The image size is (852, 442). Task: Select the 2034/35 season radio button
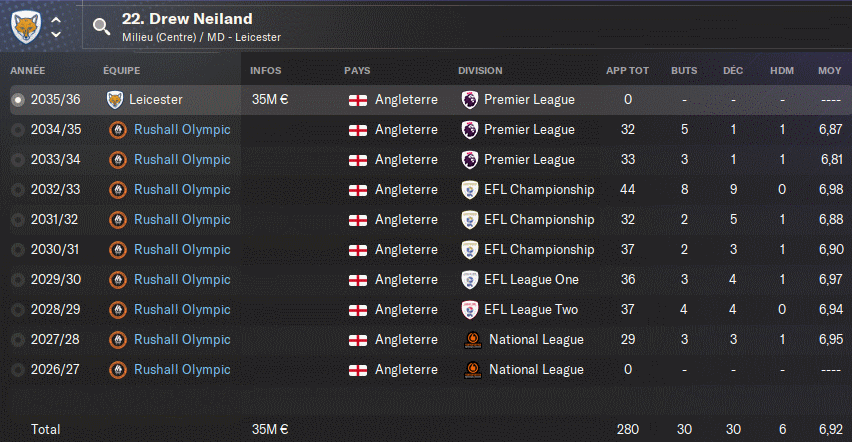(x=17, y=130)
